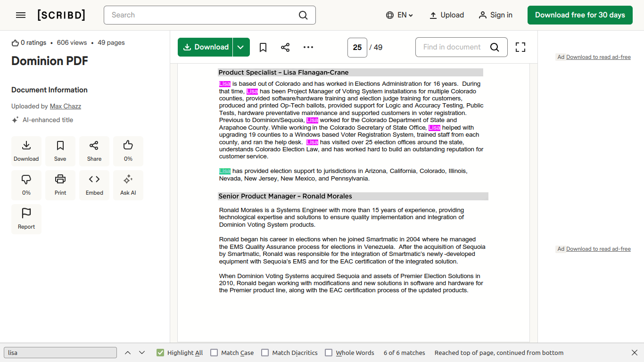
Task: Expand the download options dropdown arrow
Action: [x=241, y=47]
